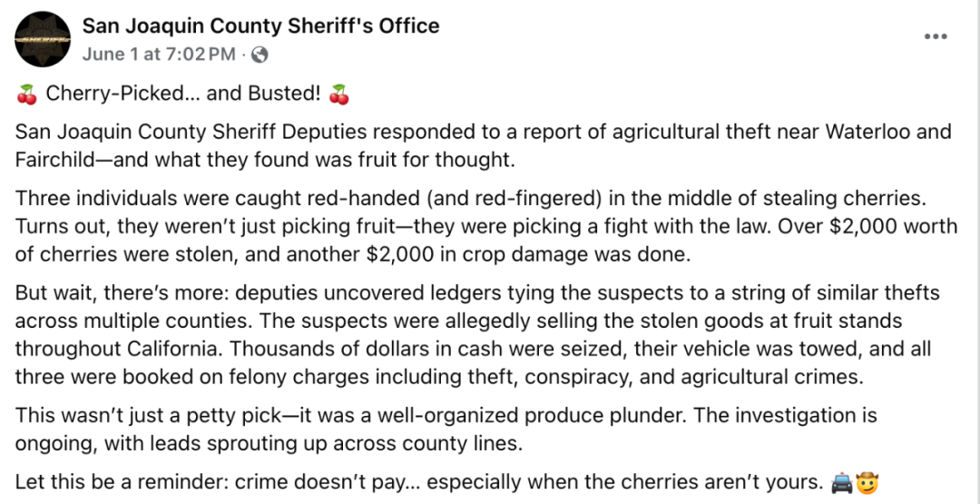The image size is (980, 504).
Task: Click the paragraph beginning "But wait, there's more"
Action: pyautogui.click(x=477, y=336)
